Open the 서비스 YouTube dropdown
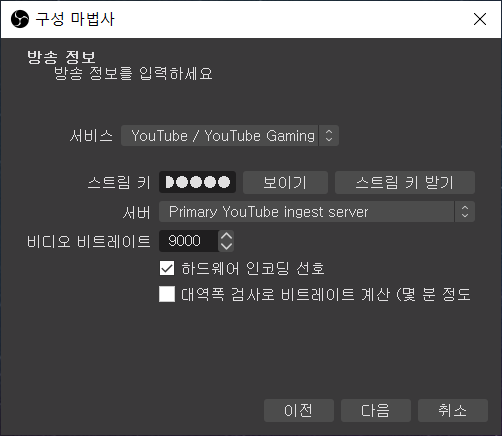The image size is (502, 436). coord(230,136)
